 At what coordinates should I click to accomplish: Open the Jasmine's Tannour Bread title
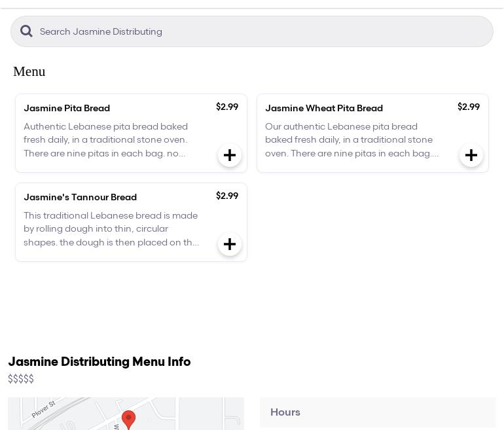pyautogui.click(x=80, y=197)
